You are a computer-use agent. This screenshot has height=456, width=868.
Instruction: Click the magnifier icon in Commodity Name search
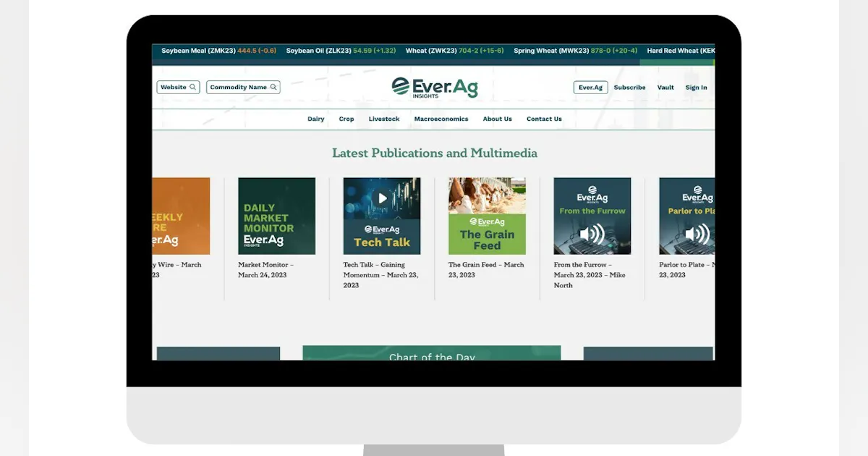click(x=273, y=87)
